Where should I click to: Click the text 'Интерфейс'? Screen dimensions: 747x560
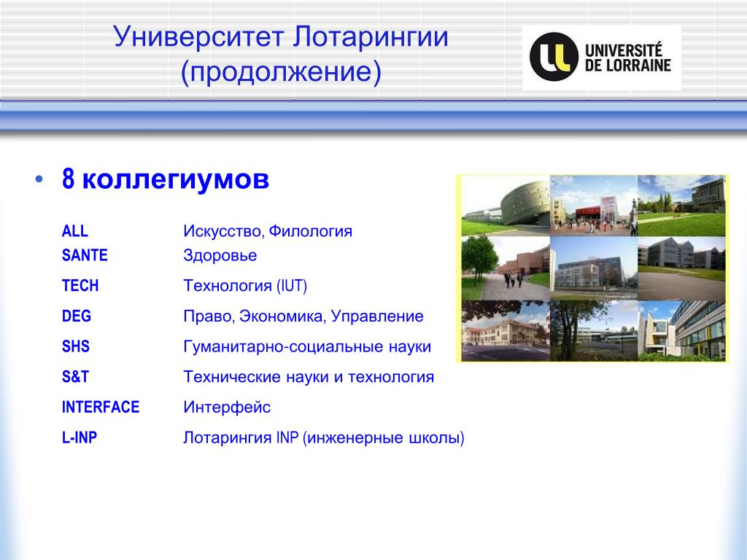click(x=227, y=408)
